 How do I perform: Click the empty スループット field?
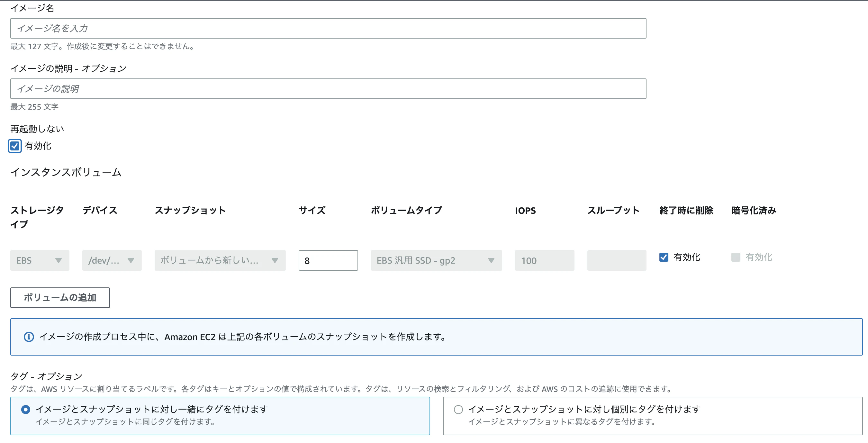pyautogui.click(x=617, y=260)
